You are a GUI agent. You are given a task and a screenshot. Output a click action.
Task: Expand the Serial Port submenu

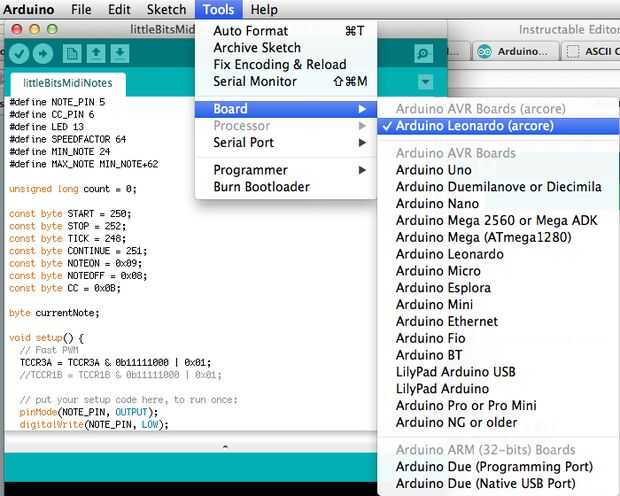click(285, 142)
